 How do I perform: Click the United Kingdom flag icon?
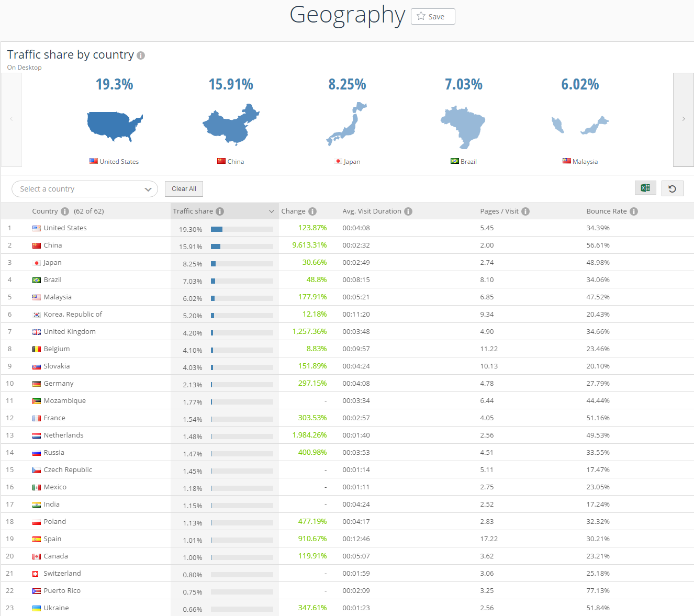coord(37,332)
